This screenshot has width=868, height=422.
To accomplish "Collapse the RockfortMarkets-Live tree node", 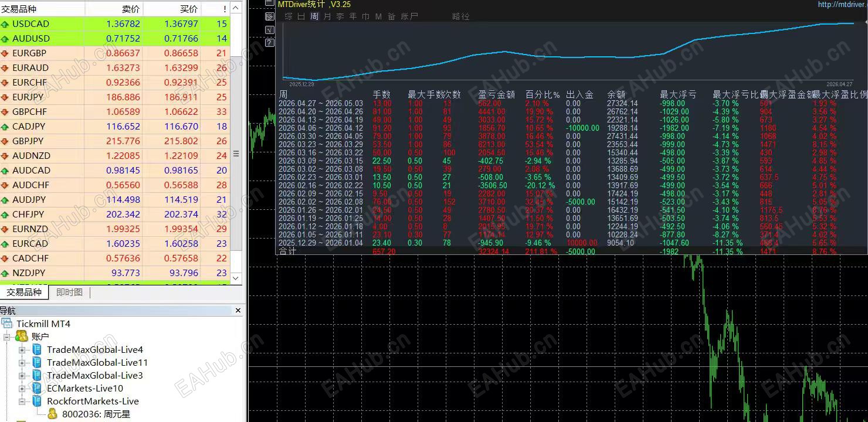I will (22, 401).
